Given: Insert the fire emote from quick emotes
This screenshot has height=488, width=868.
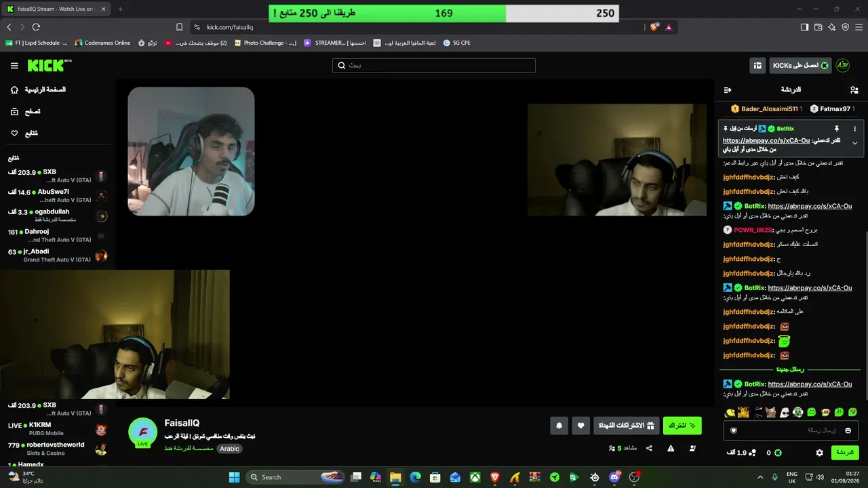Looking at the screenshot, I should (744, 412).
